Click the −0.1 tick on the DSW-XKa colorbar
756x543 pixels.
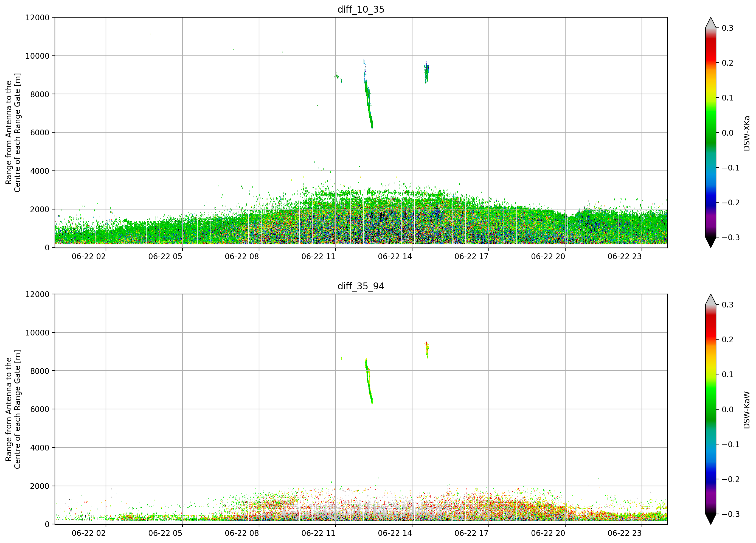(731, 168)
